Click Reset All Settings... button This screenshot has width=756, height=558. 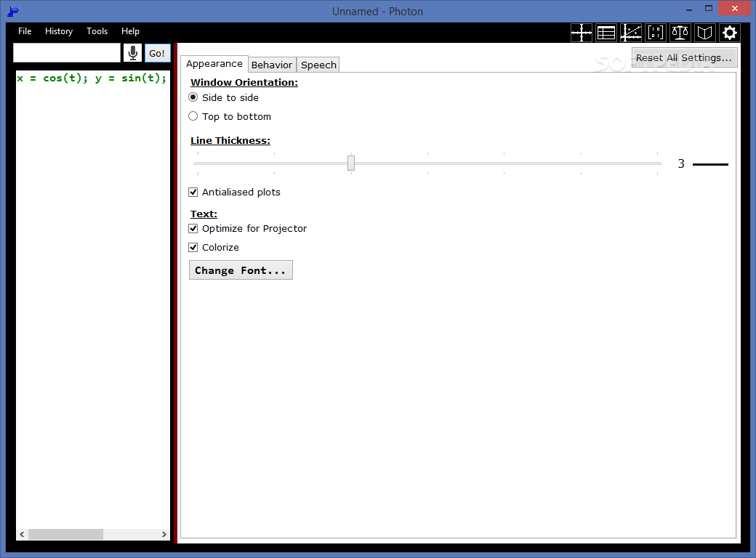[x=684, y=58]
